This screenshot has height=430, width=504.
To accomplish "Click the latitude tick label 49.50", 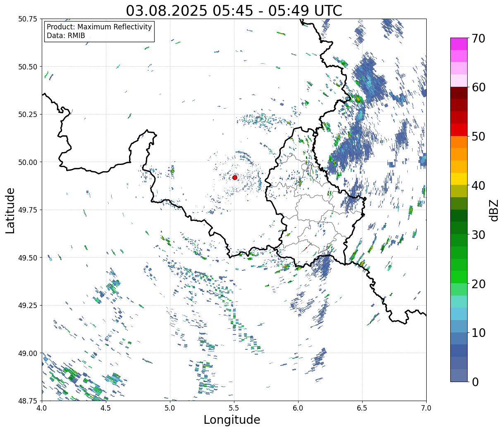I will pos(28,258).
